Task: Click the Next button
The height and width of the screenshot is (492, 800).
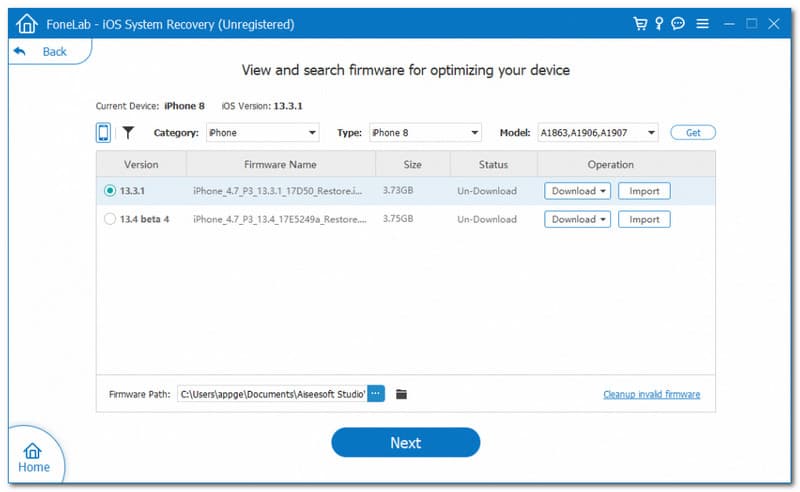Action: [406, 442]
